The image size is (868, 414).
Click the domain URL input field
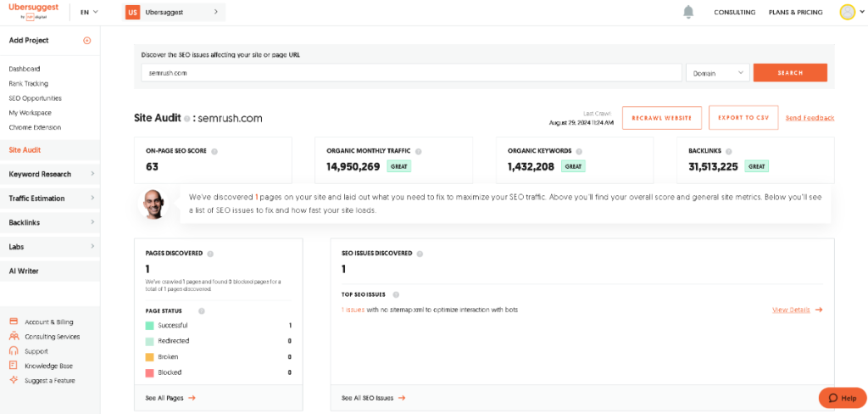tap(411, 73)
